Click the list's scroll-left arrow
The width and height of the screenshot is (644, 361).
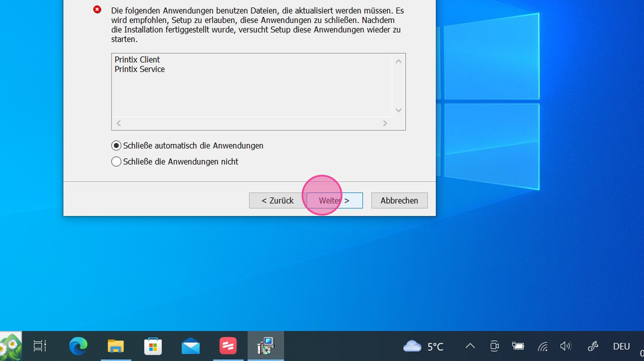(x=118, y=123)
